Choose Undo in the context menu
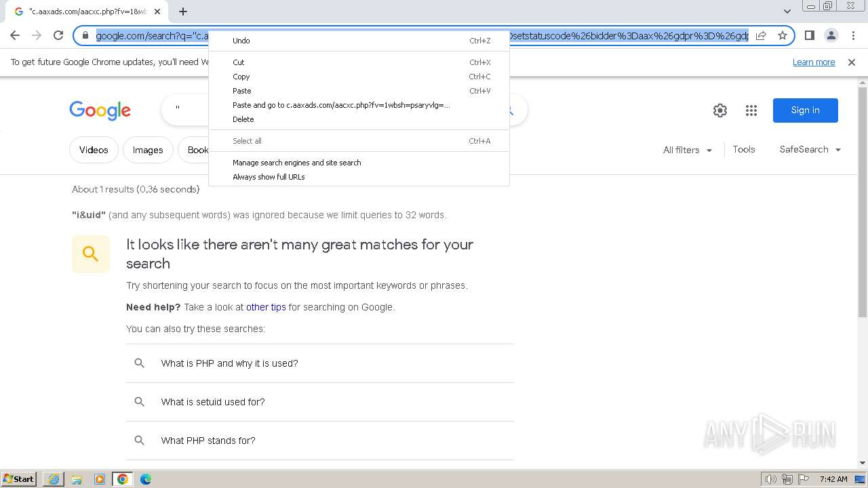Screen dimensions: 868x488 point(359,41)
